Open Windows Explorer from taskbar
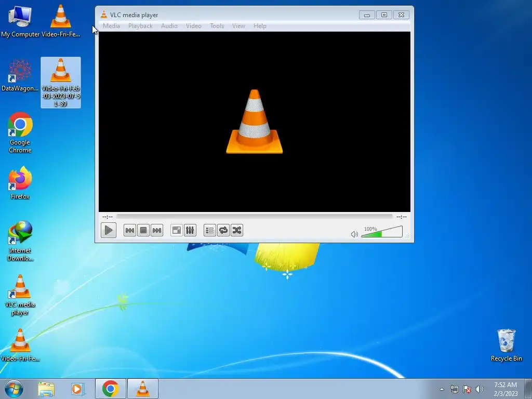 pos(46,389)
